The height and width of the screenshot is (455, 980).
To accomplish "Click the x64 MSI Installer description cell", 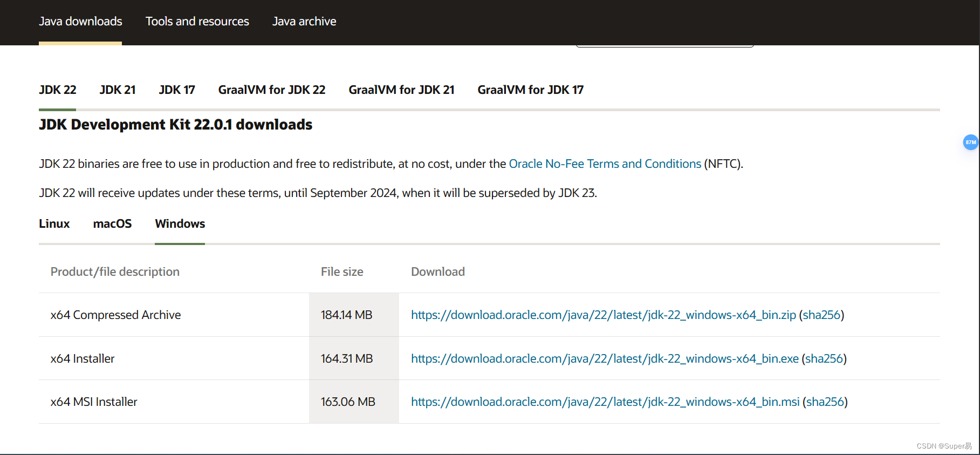I will [174, 402].
